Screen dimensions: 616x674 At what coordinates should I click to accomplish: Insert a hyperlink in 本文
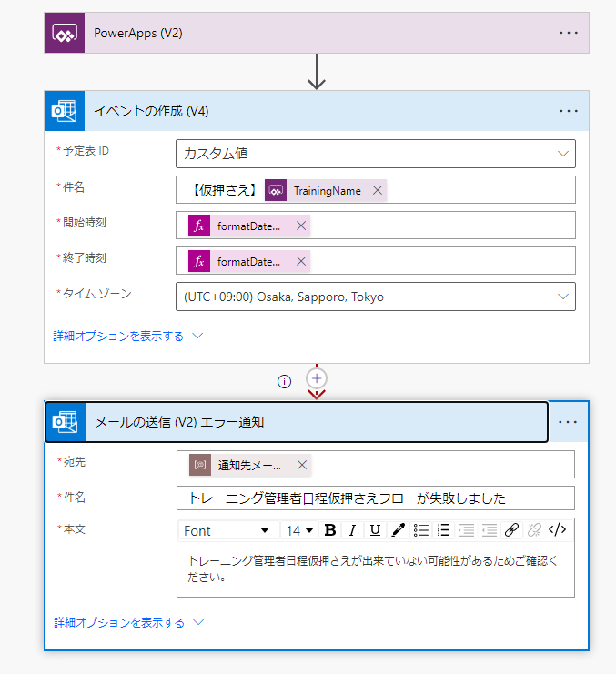[x=511, y=530]
